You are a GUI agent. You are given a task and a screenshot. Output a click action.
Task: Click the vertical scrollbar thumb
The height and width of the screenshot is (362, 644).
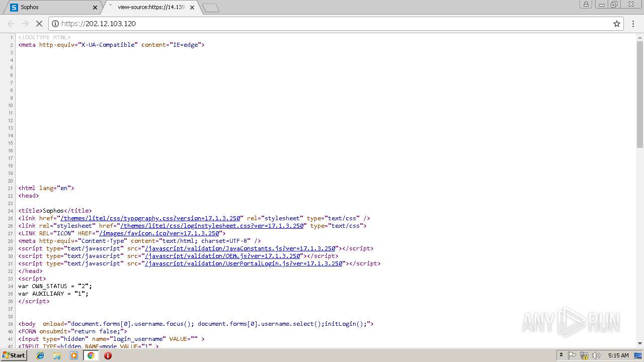click(x=640, y=94)
